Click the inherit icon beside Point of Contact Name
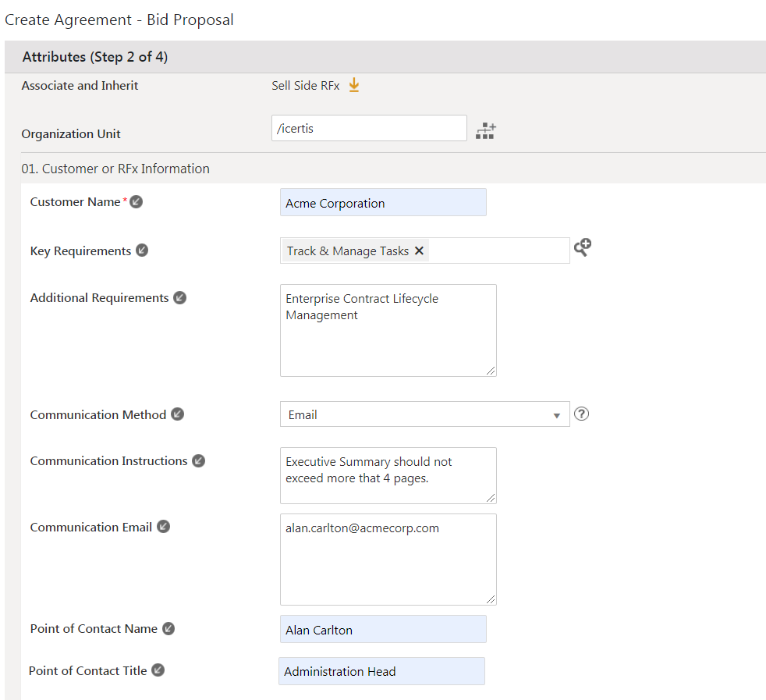 coord(168,628)
